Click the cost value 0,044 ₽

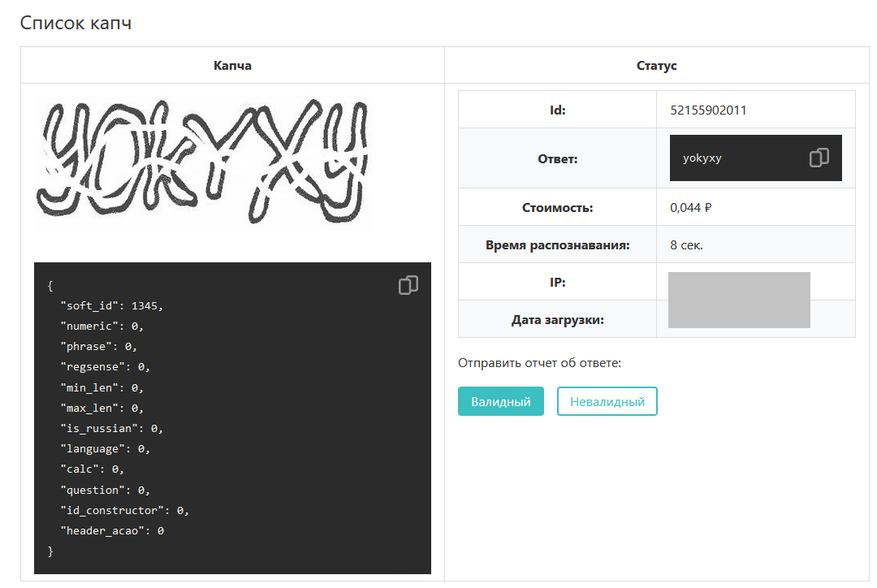pos(690,207)
